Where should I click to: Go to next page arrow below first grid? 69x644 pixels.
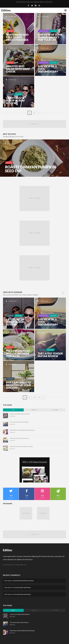coord(39,113)
